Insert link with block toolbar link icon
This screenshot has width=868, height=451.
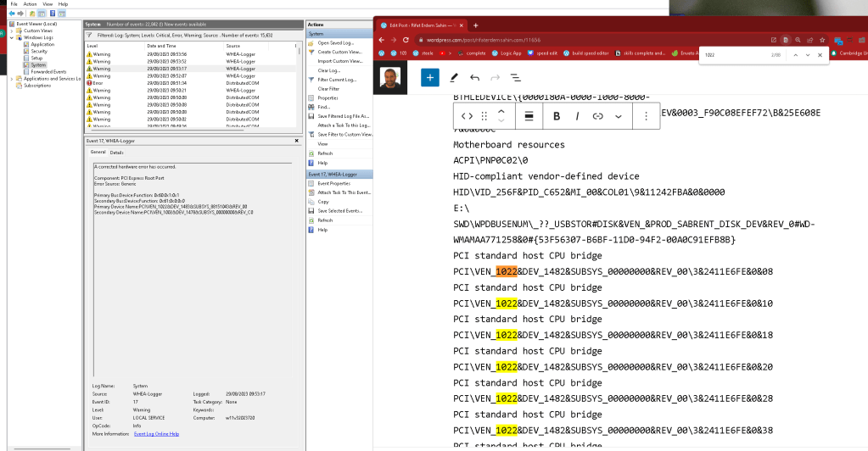tap(598, 116)
